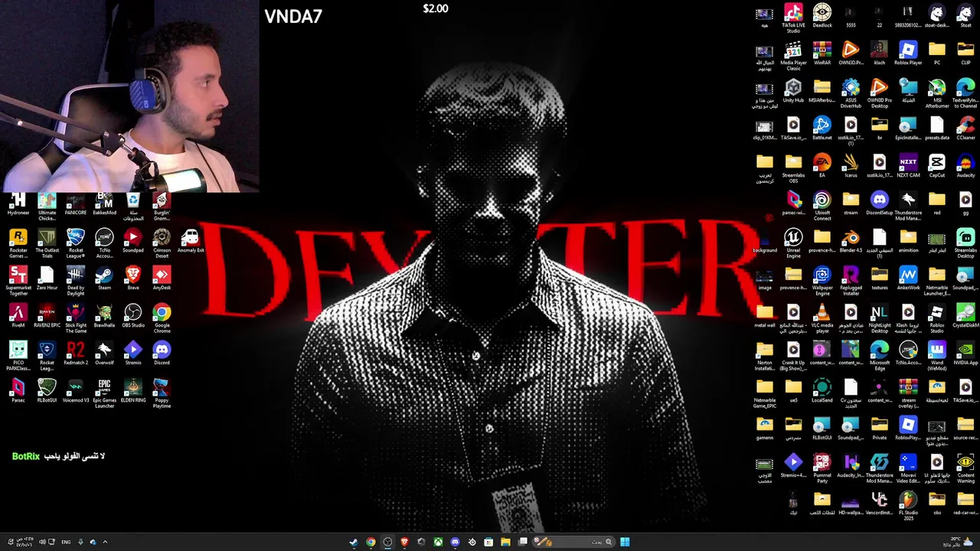Select the Crimson Desert shortcut

(162, 243)
